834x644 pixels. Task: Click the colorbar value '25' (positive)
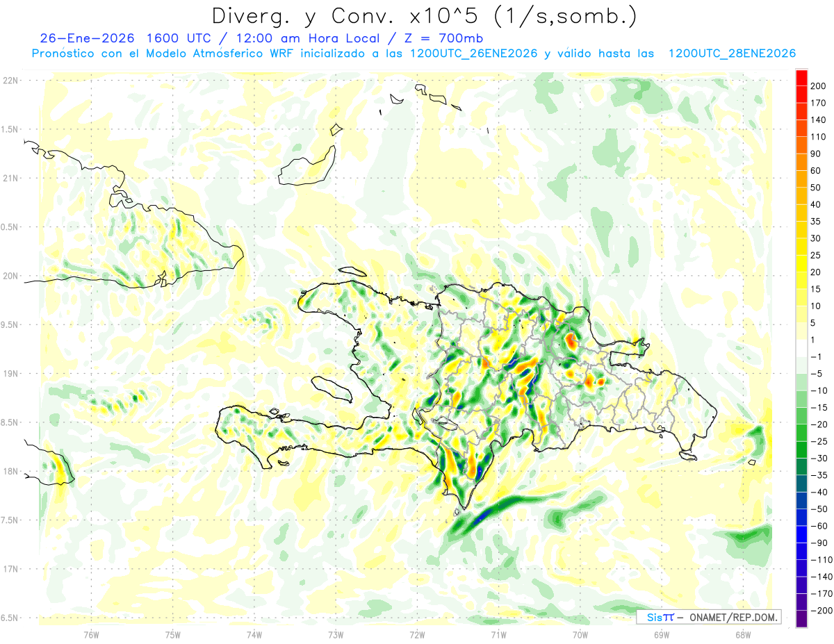[815, 255]
